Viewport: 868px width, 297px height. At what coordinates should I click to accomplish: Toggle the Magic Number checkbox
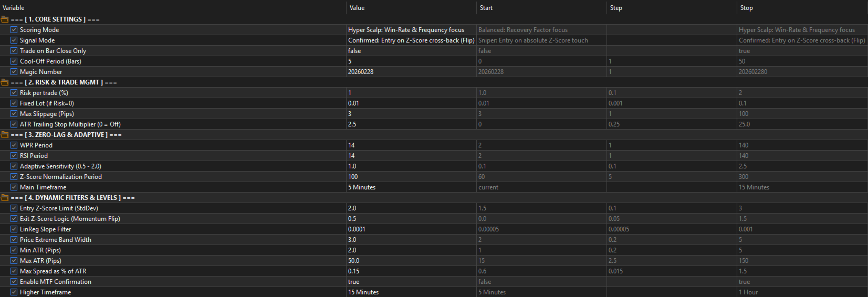(14, 72)
